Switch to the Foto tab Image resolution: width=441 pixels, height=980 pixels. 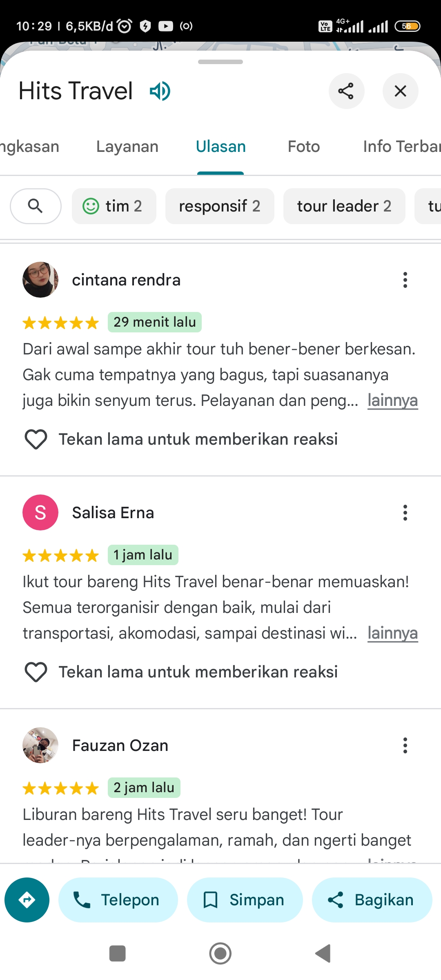[304, 147]
